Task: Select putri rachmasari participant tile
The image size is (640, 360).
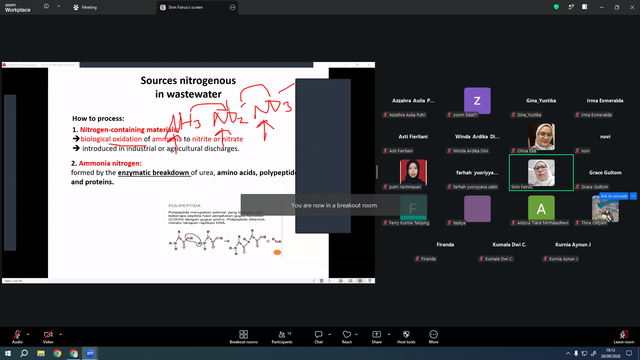Action: 413,173
